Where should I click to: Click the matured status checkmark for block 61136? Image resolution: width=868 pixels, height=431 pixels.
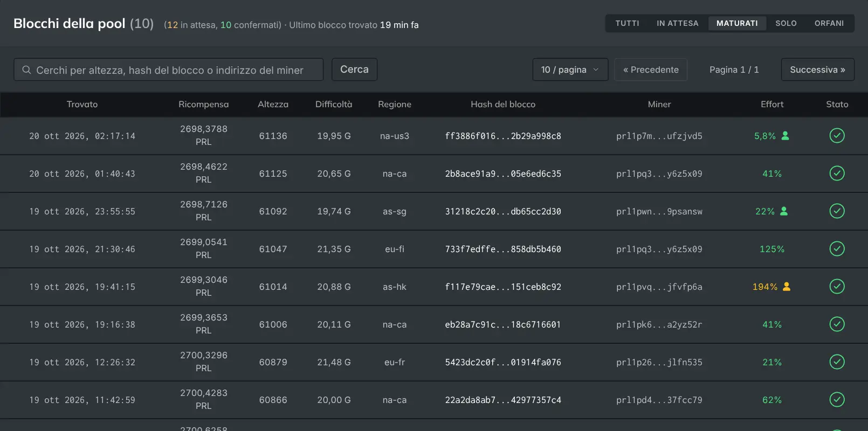pyautogui.click(x=837, y=136)
